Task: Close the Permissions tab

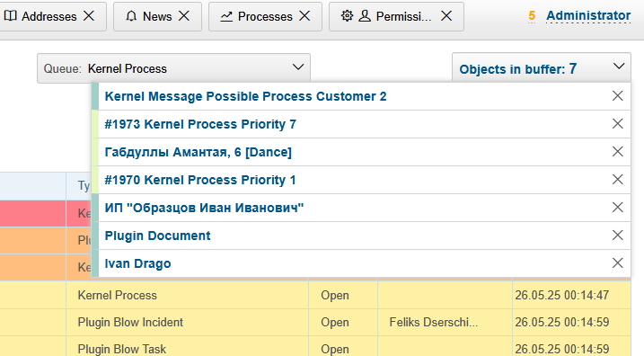Action: point(446,16)
